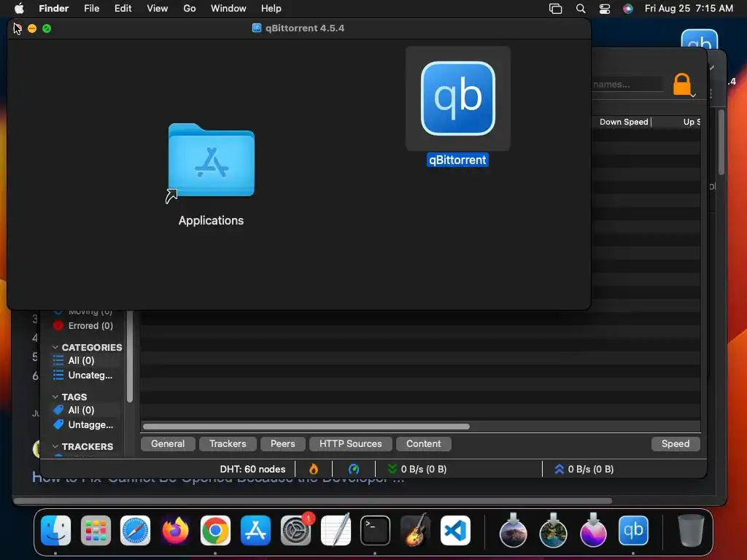
Task: Open Terminal from the Dock
Action: (375, 530)
